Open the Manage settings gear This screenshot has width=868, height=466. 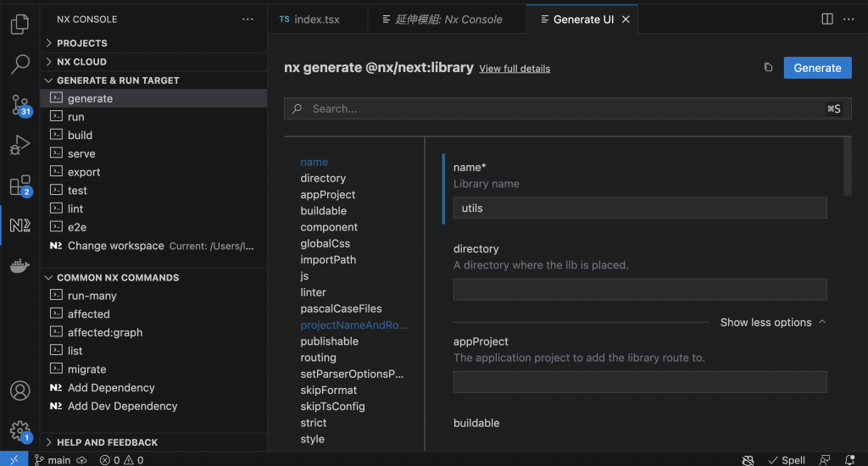coord(19,430)
